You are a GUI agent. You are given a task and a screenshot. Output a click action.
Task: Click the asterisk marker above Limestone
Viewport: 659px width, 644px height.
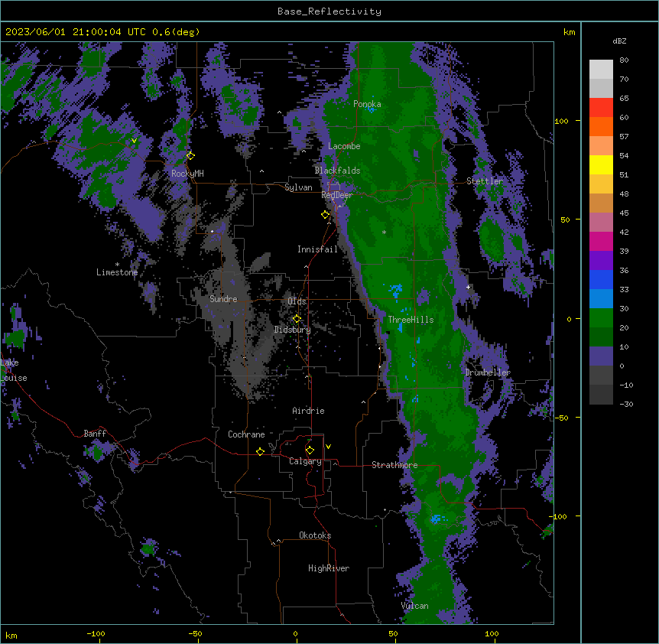[117, 265]
